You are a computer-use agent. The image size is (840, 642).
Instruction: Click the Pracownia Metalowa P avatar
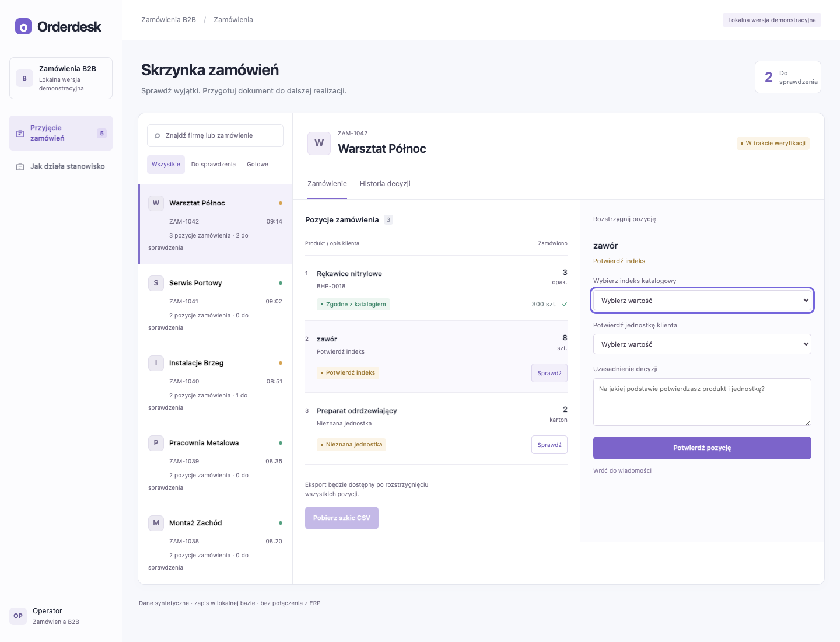(156, 443)
